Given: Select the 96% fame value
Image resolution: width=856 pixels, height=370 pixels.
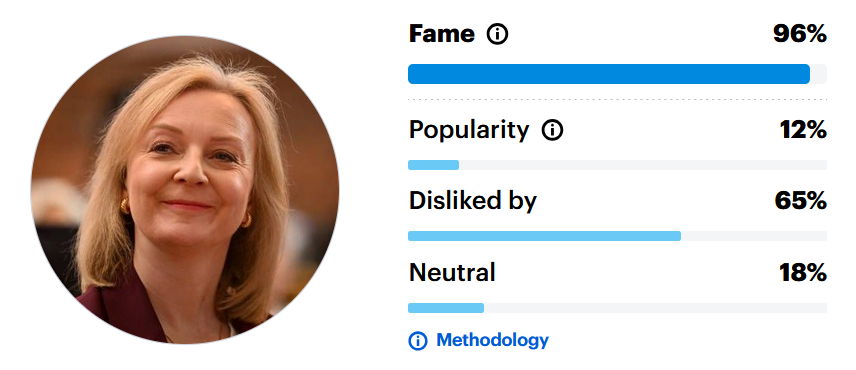Looking at the screenshot, I should [800, 34].
